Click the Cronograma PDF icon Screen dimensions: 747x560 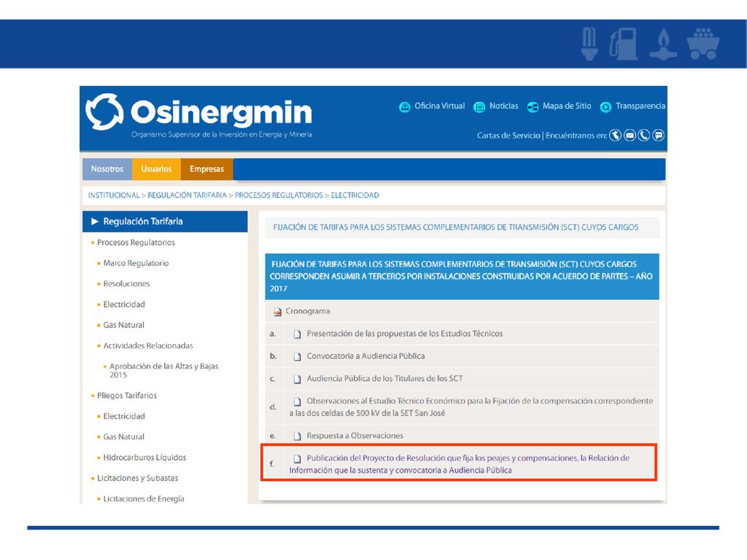point(277,312)
